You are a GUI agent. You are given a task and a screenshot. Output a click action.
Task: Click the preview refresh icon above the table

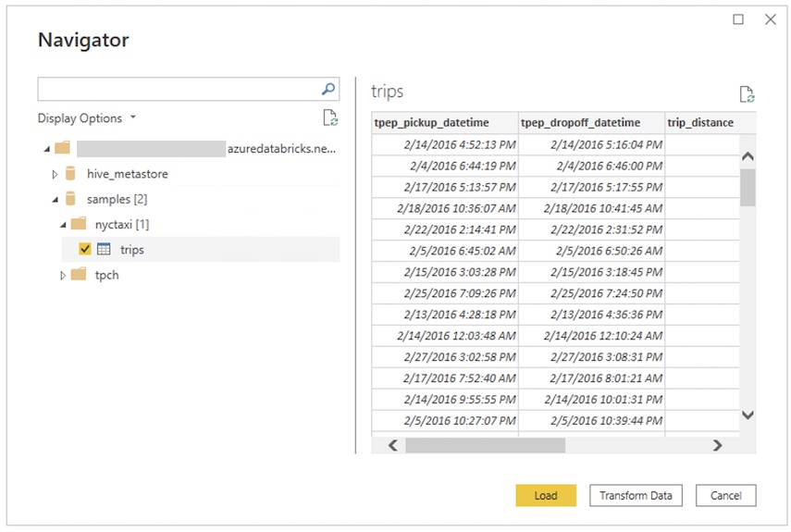tap(747, 94)
